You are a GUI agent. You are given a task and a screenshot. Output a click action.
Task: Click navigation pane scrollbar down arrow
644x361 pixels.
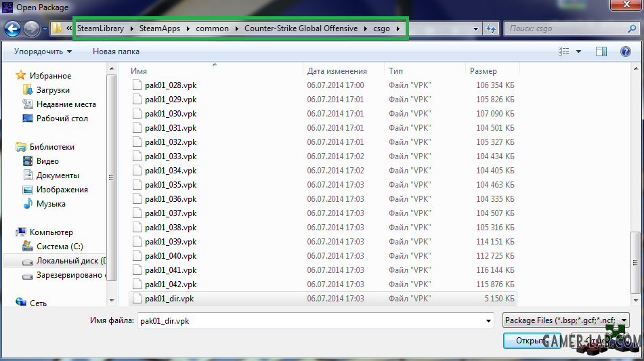coord(112,301)
